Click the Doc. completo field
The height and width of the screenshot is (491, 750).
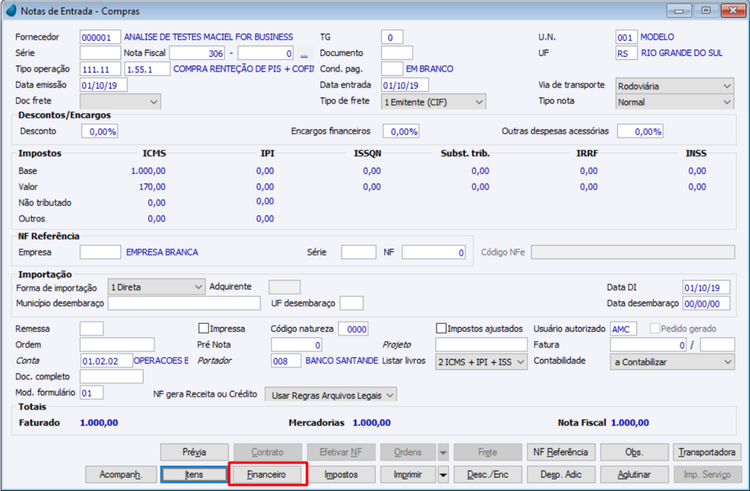[111, 377]
